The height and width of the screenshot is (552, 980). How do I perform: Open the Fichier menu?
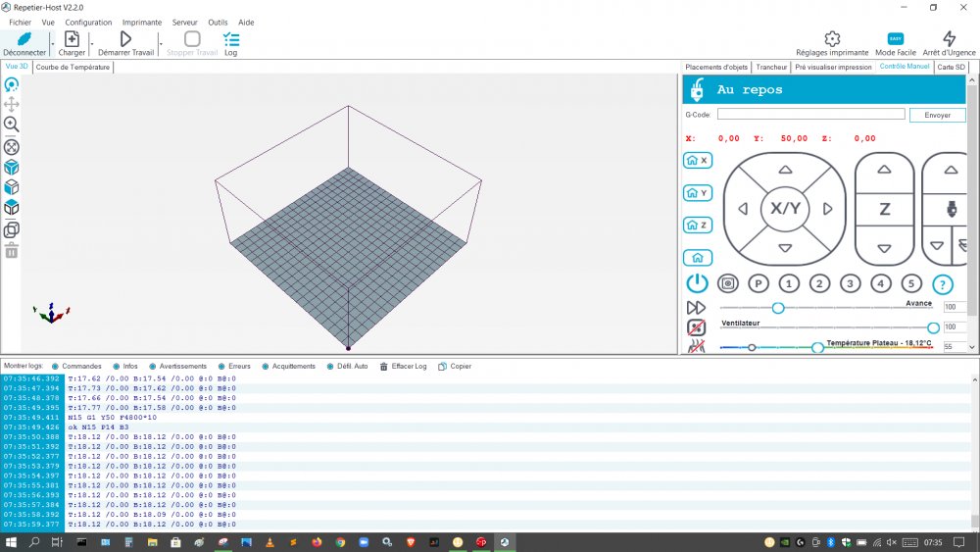click(x=20, y=22)
